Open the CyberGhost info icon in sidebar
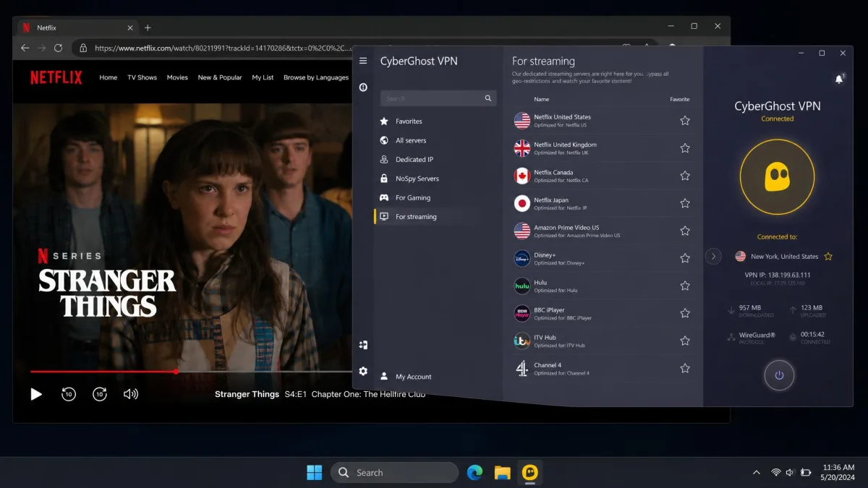This screenshot has height=488, width=868. (363, 87)
